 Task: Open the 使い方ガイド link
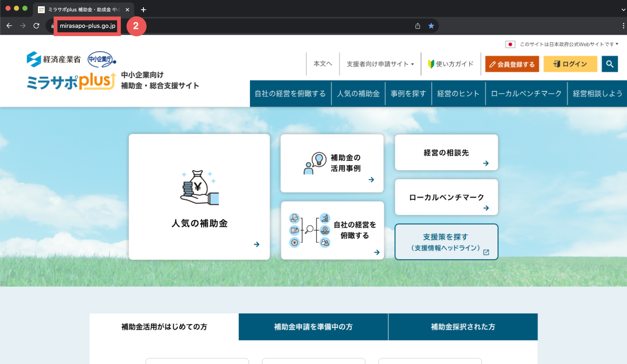click(451, 64)
